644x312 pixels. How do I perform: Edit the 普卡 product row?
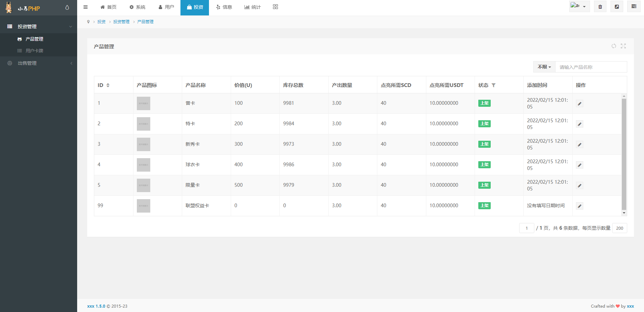coord(579,104)
